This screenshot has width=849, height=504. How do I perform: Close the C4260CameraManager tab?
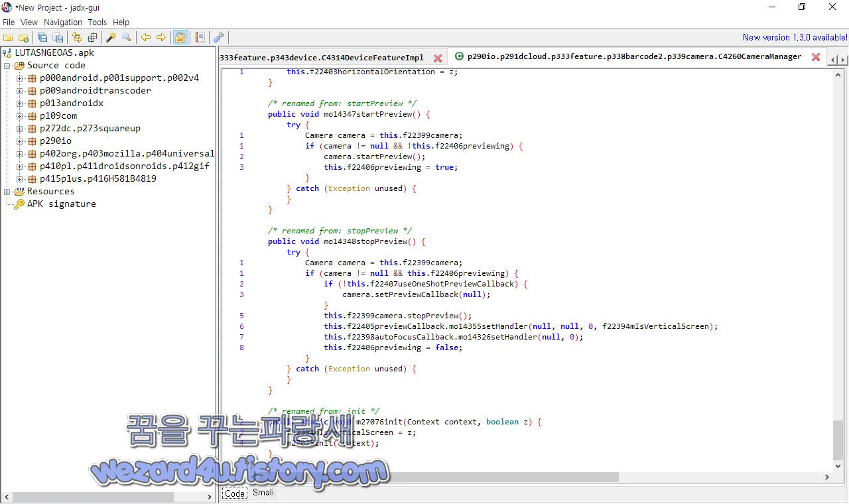(x=816, y=57)
